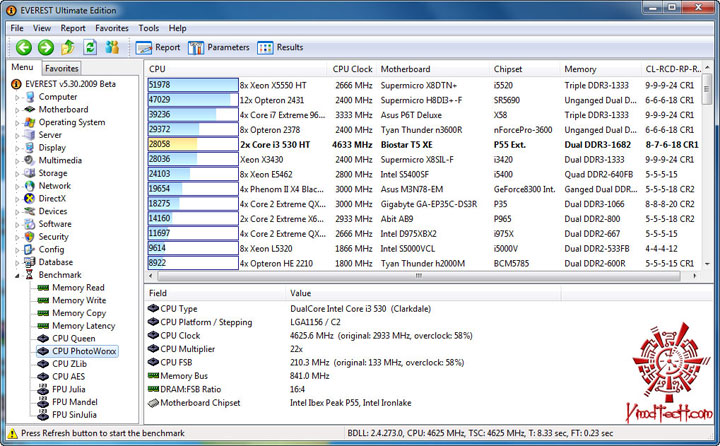
Task: Click the results horizontal scrollbar thumb
Action: [x=418, y=276]
